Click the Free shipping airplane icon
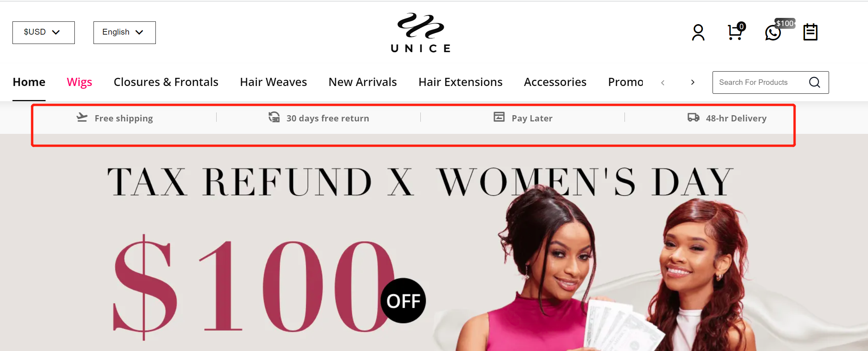 pyautogui.click(x=82, y=117)
